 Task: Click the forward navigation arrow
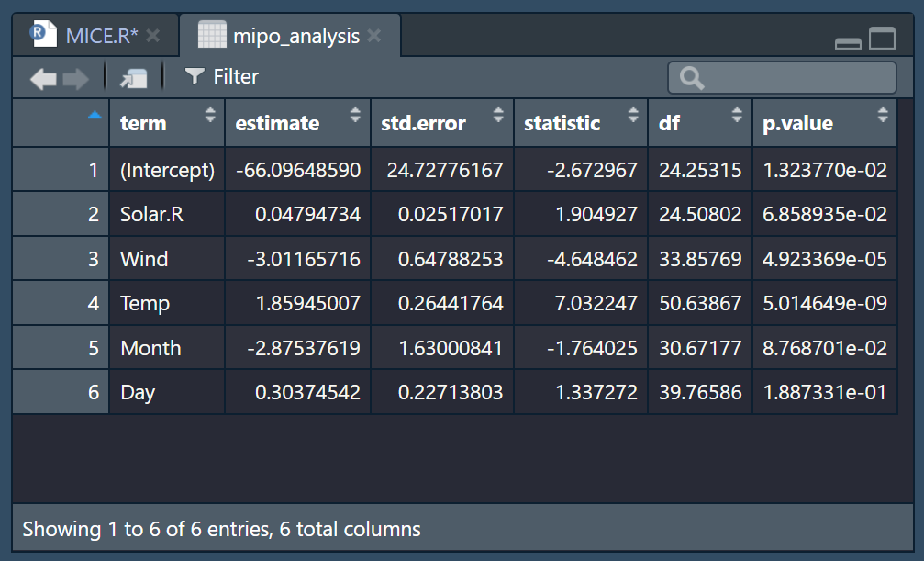point(75,78)
